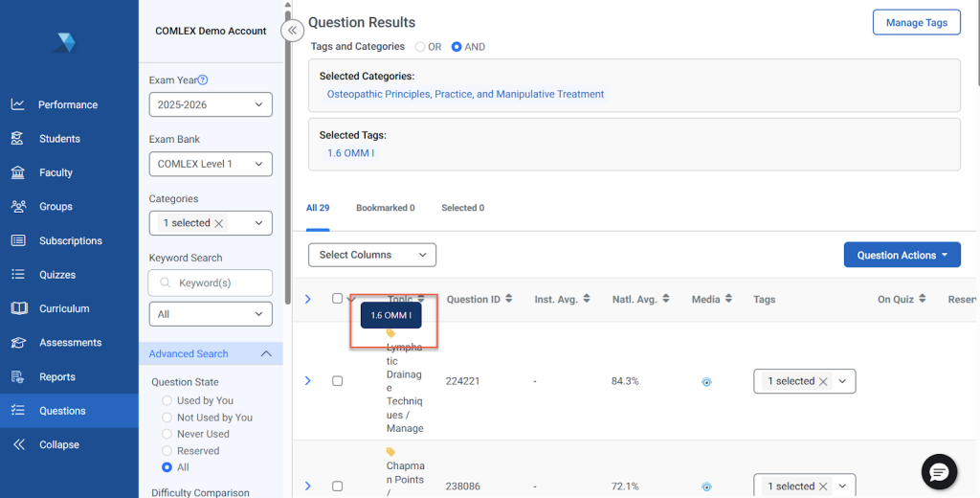The image size is (980, 498).
Task: Open the Question Actions button menu
Action: (x=902, y=255)
